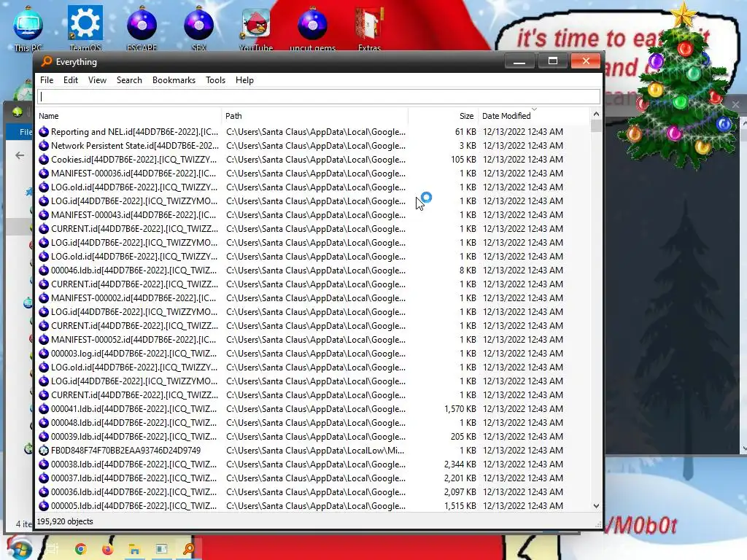Open Task View on the taskbar
Screen dimensions: 747x560
[52, 549]
